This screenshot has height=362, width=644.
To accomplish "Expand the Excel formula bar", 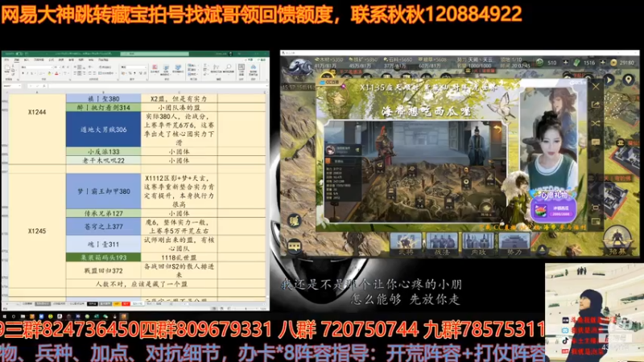I will coord(267,86).
